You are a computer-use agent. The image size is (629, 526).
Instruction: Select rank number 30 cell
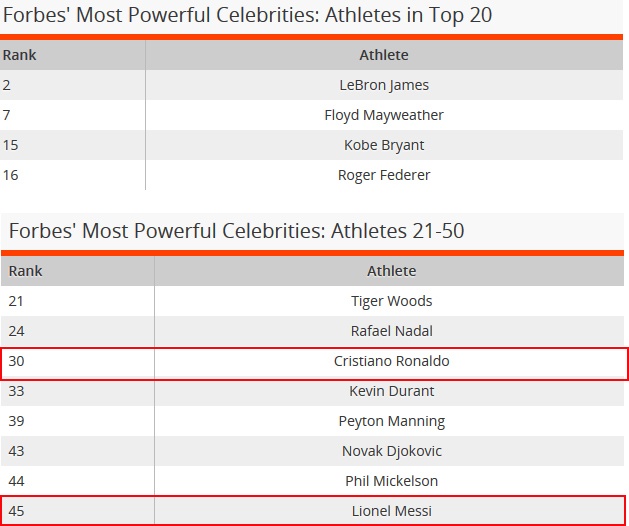pos(17,361)
